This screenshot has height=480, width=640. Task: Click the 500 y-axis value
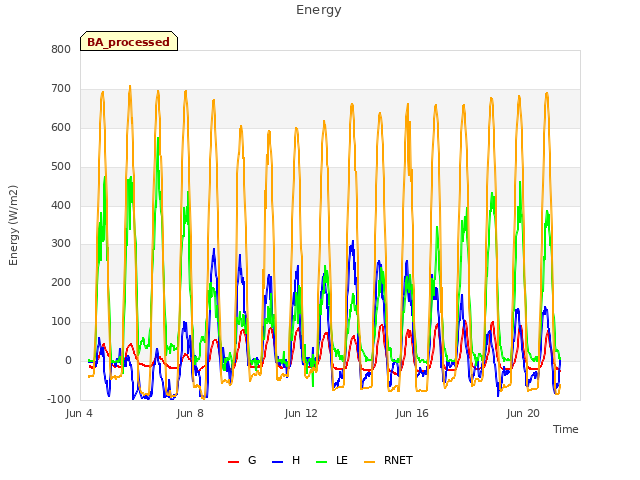[61, 167]
